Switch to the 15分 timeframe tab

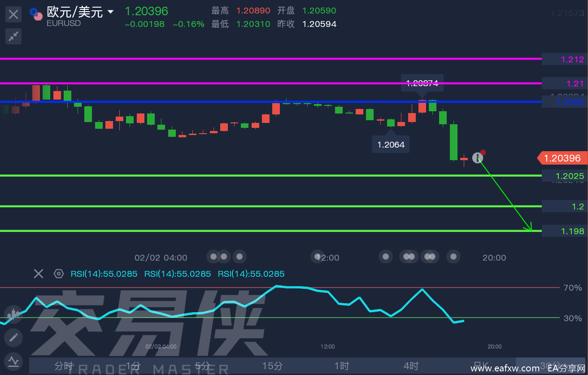[x=272, y=366]
